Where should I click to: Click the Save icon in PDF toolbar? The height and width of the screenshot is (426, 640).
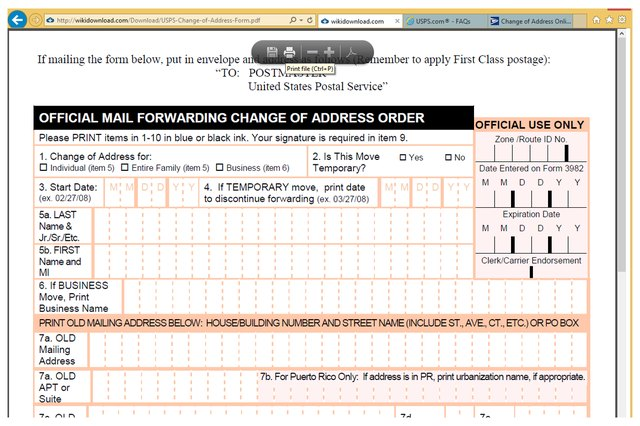272,52
